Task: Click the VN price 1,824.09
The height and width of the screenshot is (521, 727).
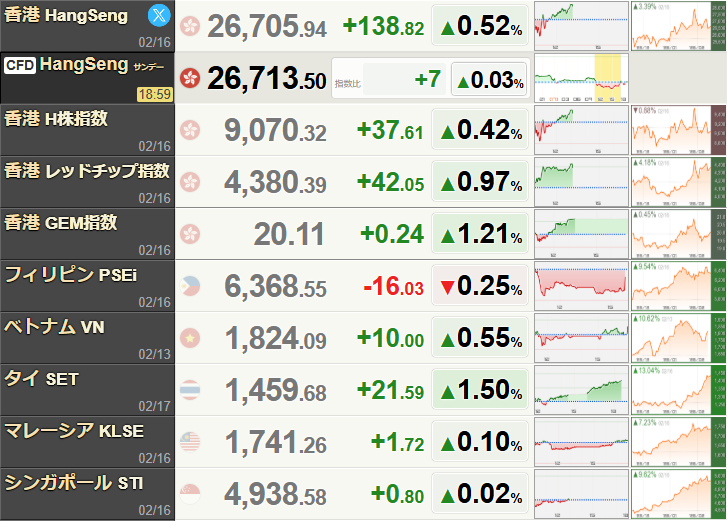Action: (276, 338)
